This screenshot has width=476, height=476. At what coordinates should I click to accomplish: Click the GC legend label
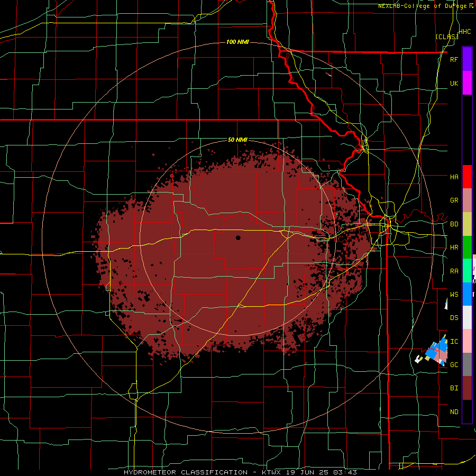coord(454,365)
